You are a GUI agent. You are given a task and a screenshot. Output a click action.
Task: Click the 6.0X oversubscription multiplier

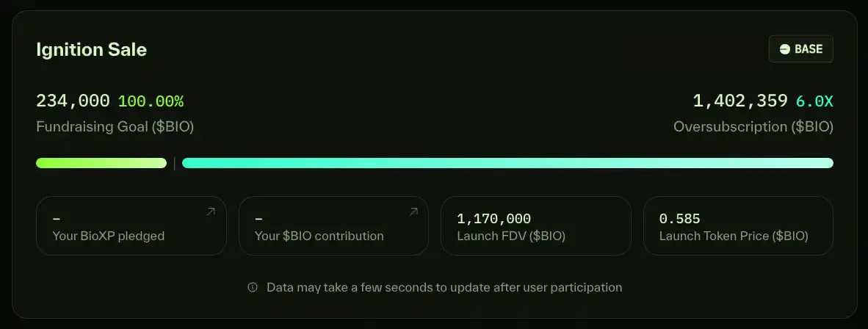tap(814, 101)
